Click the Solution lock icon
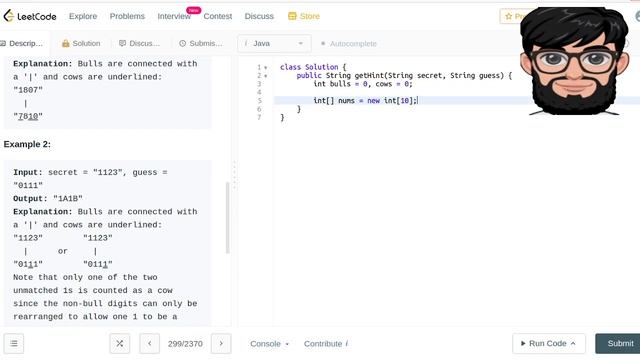Image resolution: width=640 pixels, height=360 pixels. coord(65,43)
